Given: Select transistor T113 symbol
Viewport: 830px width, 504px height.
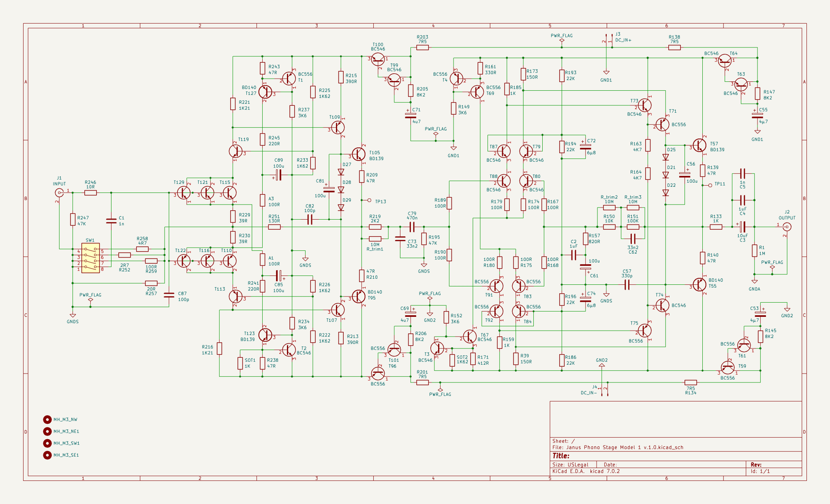Looking at the screenshot, I should (x=236, y=296).
